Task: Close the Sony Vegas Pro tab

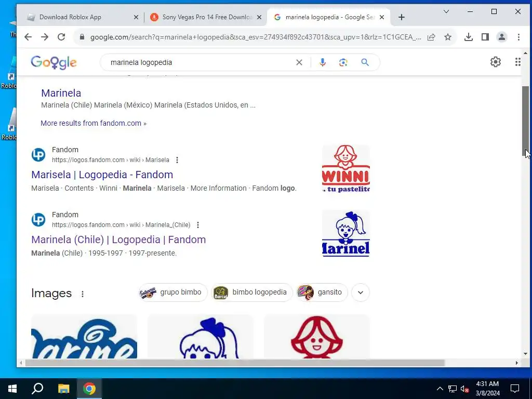Action: pos(259,17)
